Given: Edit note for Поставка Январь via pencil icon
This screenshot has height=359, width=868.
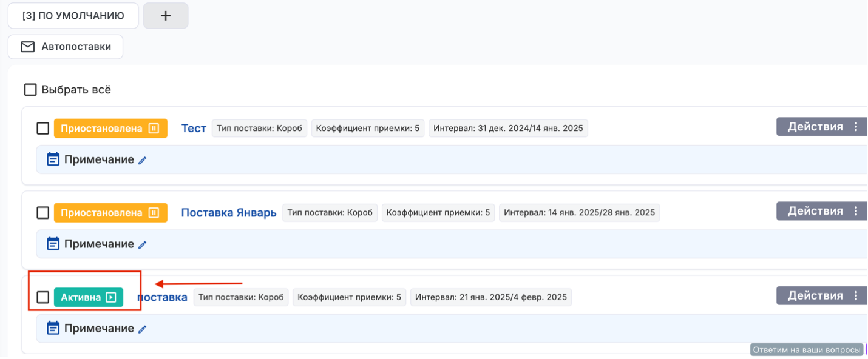Looking at the screenshot, I should pyautogui.click(x=143, y=245).
